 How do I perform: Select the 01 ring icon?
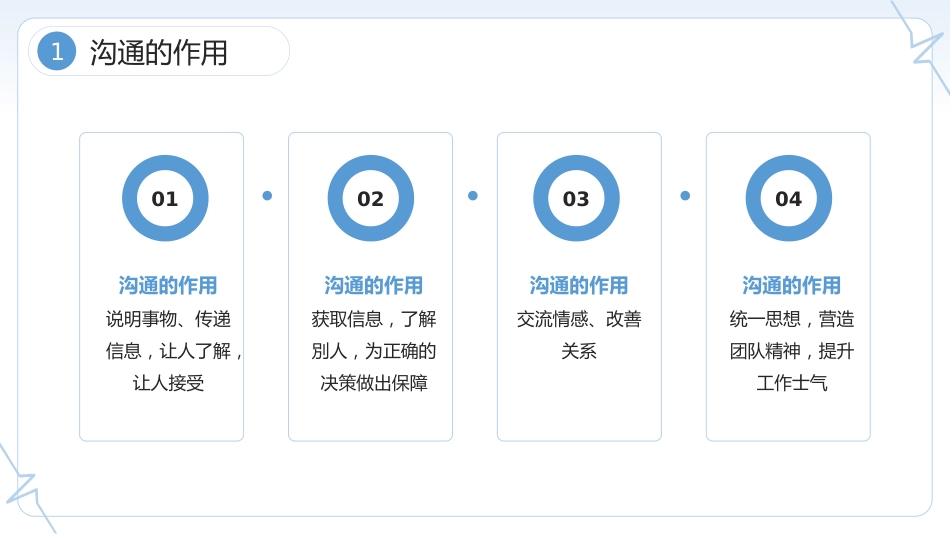click(x=165, y=198)
